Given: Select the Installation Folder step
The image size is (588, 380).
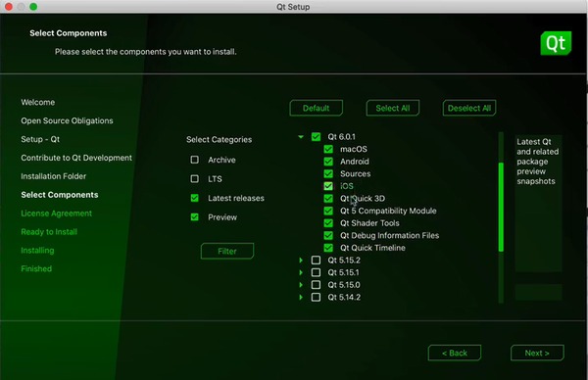Looking at the screenshot, I should tap(54, 176).
